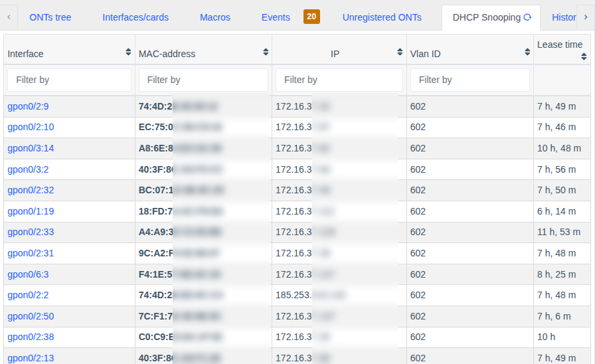Sort table by Lease time arrows
This screenshot has height=364, width=595.
(x=584, y=56)
